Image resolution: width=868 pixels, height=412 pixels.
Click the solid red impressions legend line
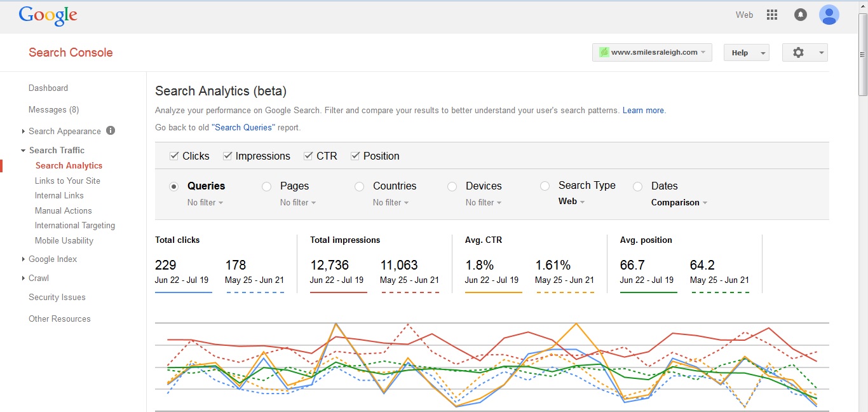click(x=339, y=292)
